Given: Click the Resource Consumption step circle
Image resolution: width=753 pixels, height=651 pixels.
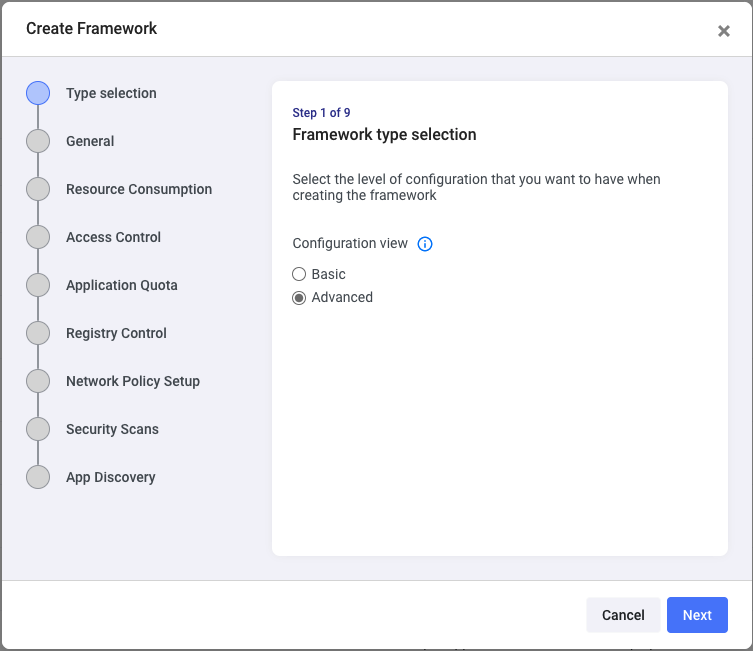Looking at the screenshot, I should coord(38,189).
